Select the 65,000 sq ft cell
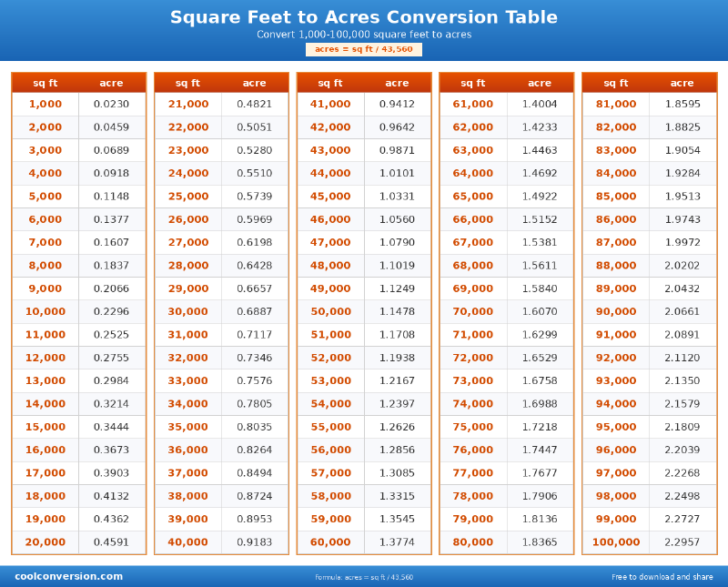728x587 pixels. point(473,197)
